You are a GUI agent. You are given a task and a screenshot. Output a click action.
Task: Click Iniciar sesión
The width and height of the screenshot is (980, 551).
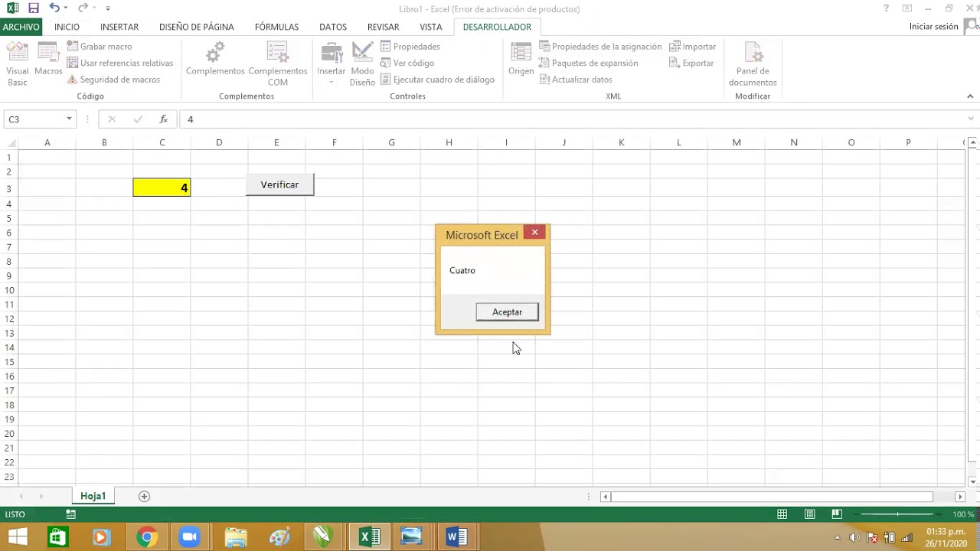pos(933,27)
